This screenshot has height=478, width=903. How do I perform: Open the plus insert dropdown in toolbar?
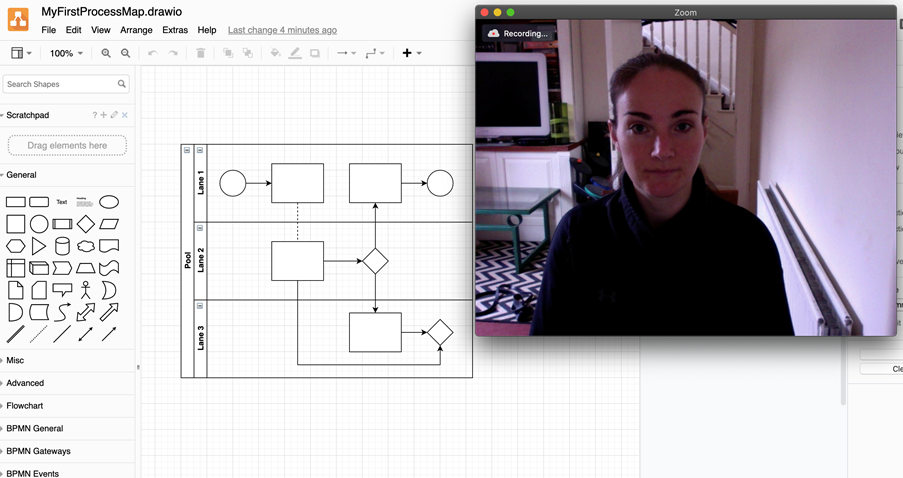tap(411, 53)
